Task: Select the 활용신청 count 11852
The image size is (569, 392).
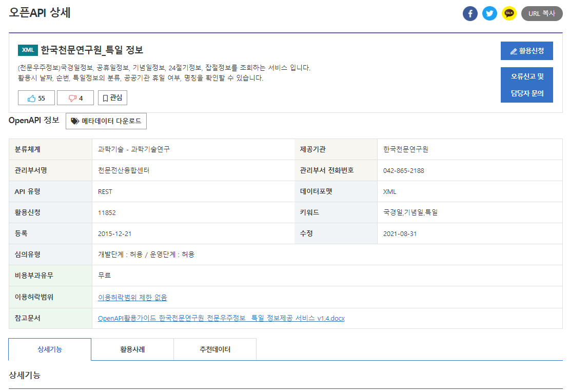Action: click(107, 213)
